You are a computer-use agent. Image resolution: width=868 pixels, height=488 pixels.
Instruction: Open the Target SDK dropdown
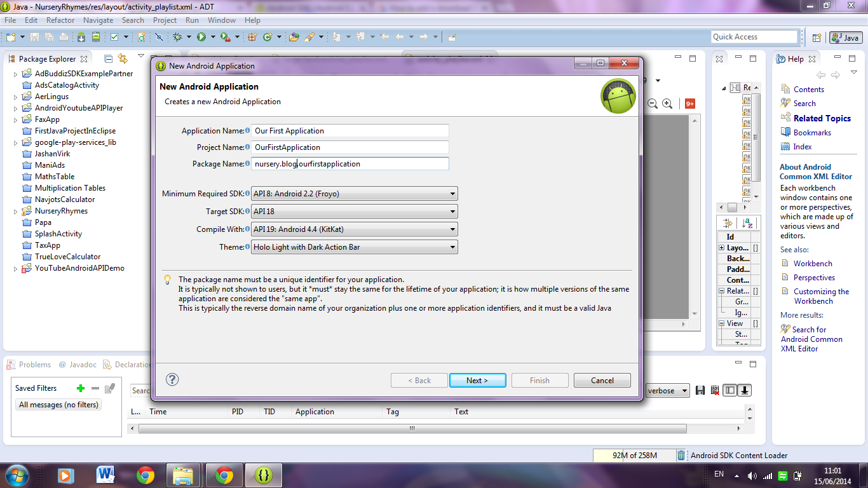355,212
